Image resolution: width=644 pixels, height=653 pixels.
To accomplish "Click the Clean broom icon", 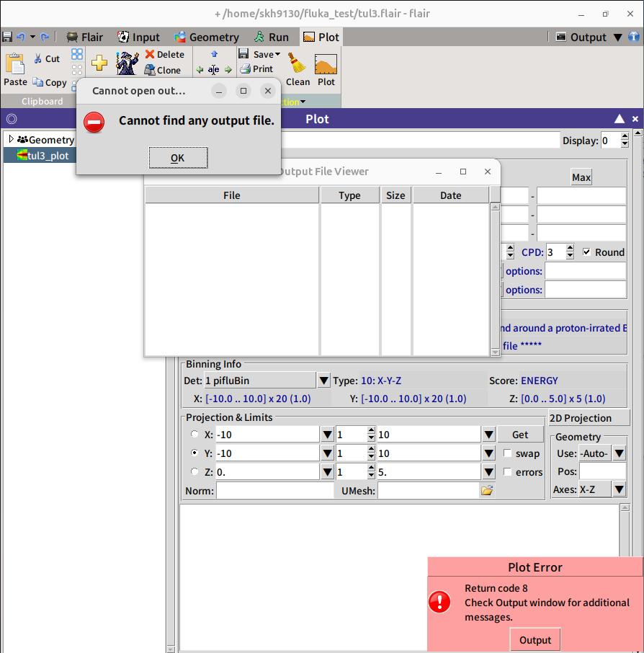I will (x=297, y=65).
